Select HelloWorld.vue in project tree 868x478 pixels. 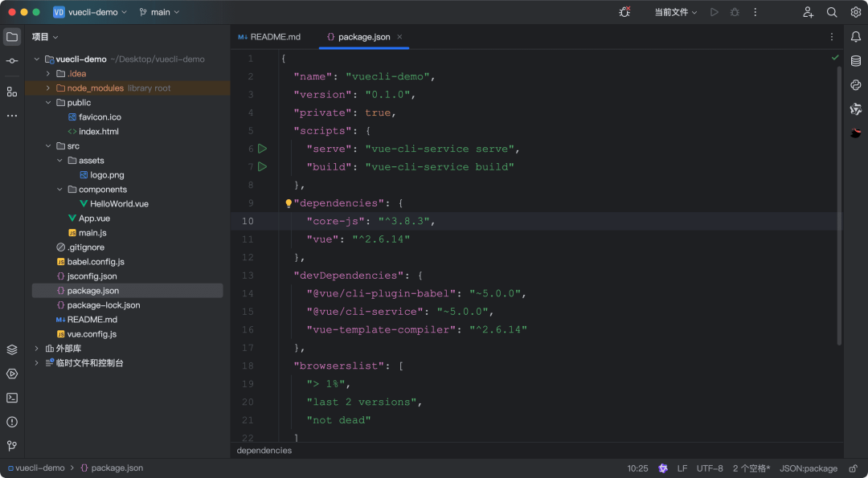click(x=119, y=203)
